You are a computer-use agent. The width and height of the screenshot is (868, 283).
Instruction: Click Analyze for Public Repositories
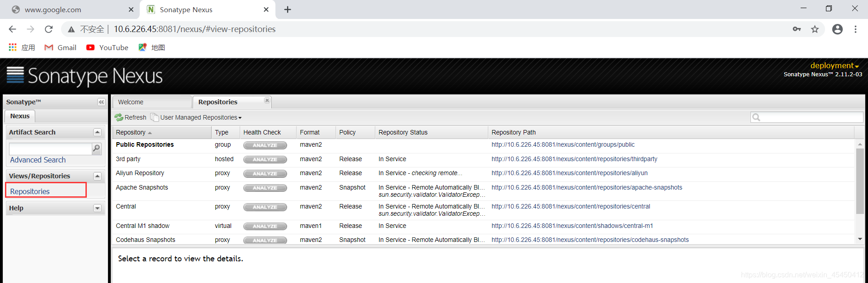click(x=265, y=145)
